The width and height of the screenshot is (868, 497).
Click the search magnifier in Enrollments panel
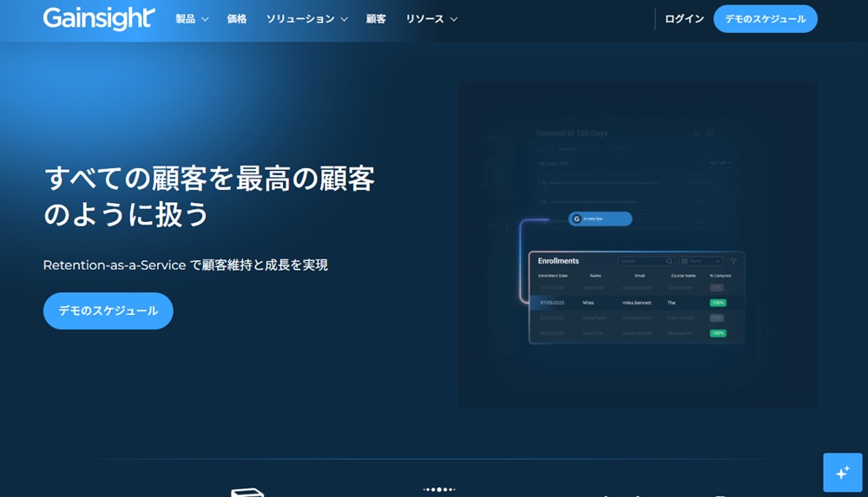pyautogui.click(x=669, y=261)
